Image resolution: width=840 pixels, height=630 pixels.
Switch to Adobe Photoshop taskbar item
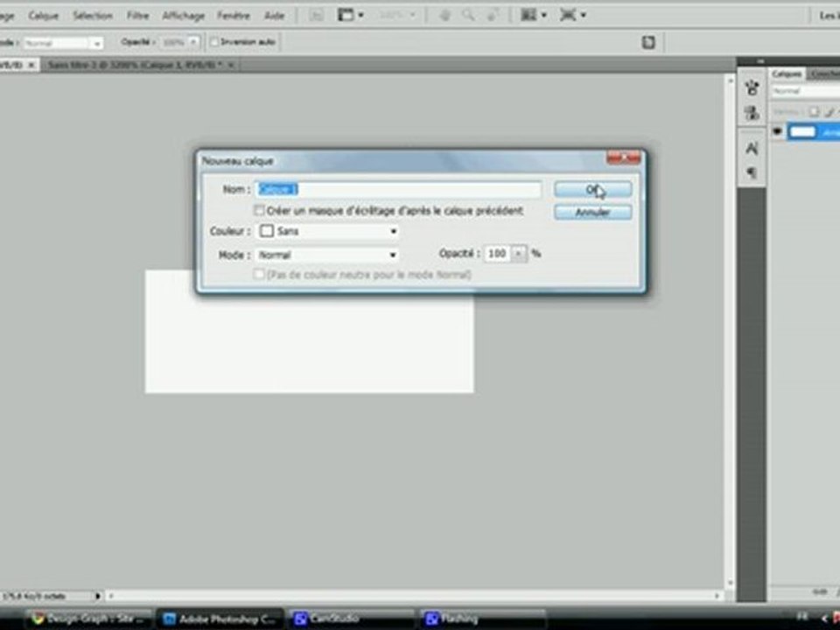tap(221, 619)
